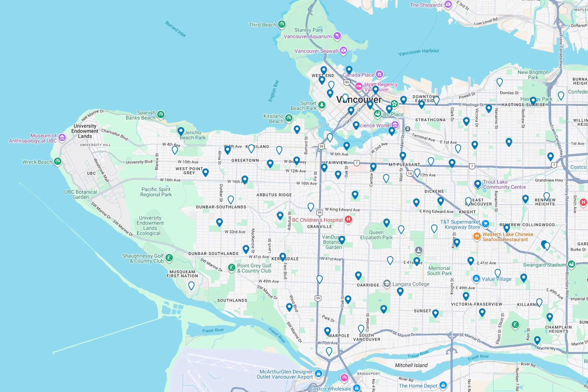Screen dimensions: 588x392
Task: Open T&T Supermarket shopping cart icon
Action: (x=486, y=224)
